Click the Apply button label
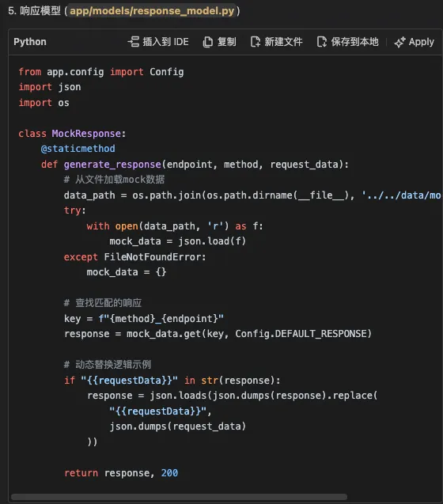This screenshot has width=443, height=504. tap(421, 42)
